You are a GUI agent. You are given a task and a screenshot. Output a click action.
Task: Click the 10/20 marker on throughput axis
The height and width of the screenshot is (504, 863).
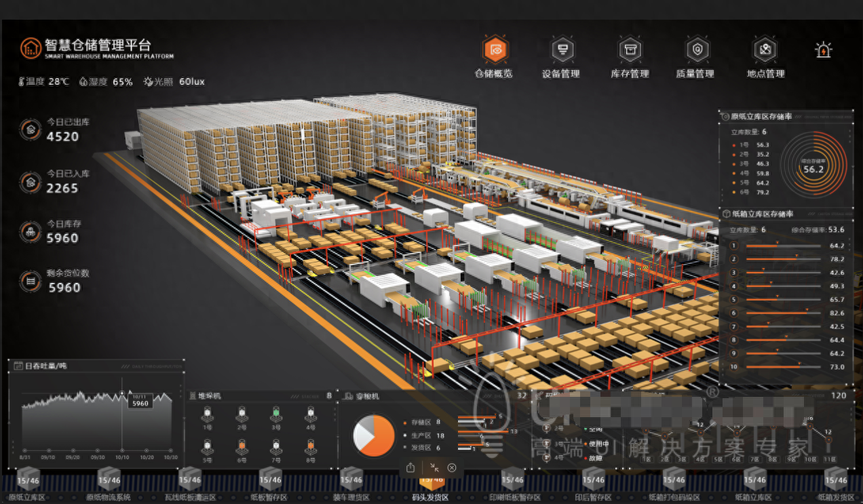(147, 450)
